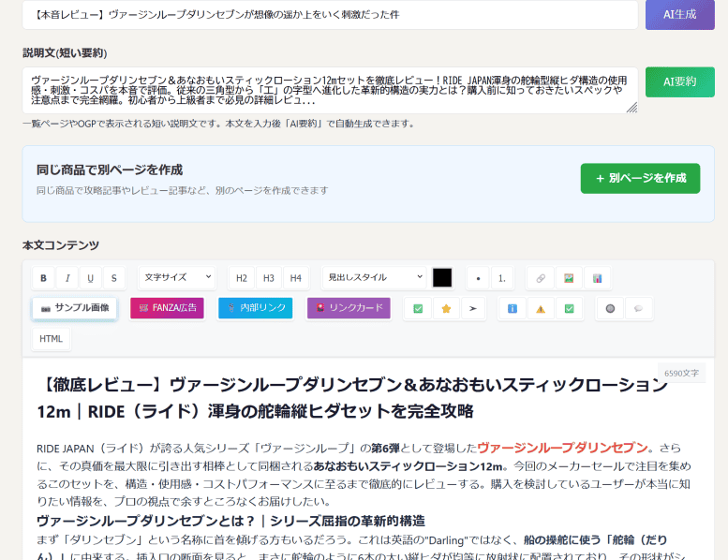Click the insert link chain icon
This screenshot has width=728, height=560.
pos(540,278)
